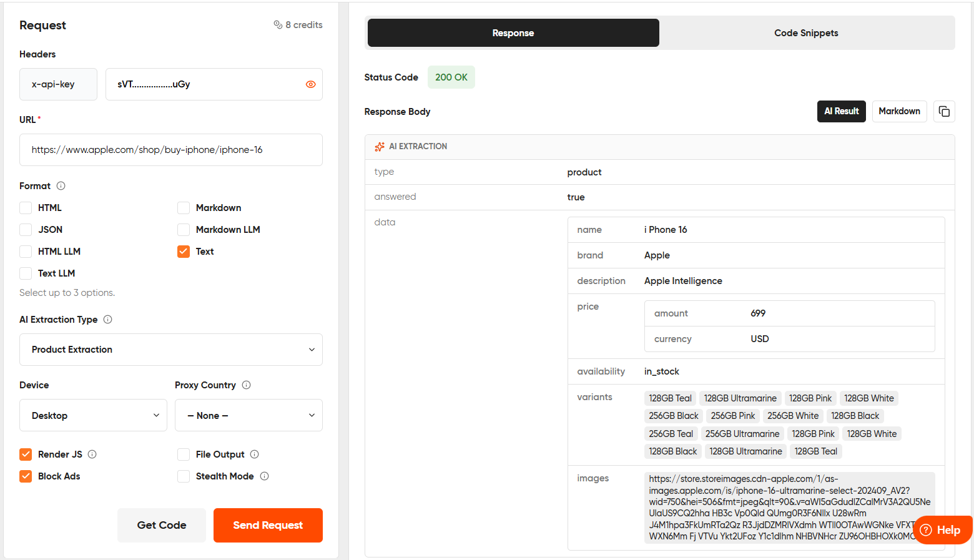Image resolution: width=974 pixels, height=560 pixels.
Task: Click the availability value in_stock
Action: pos(662,371)
